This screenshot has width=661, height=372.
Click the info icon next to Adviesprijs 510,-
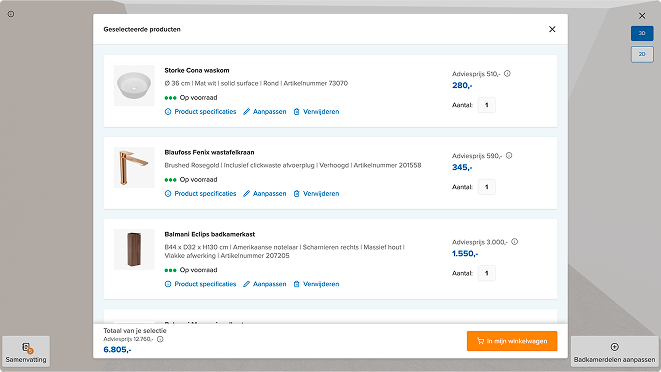[508, 73]
